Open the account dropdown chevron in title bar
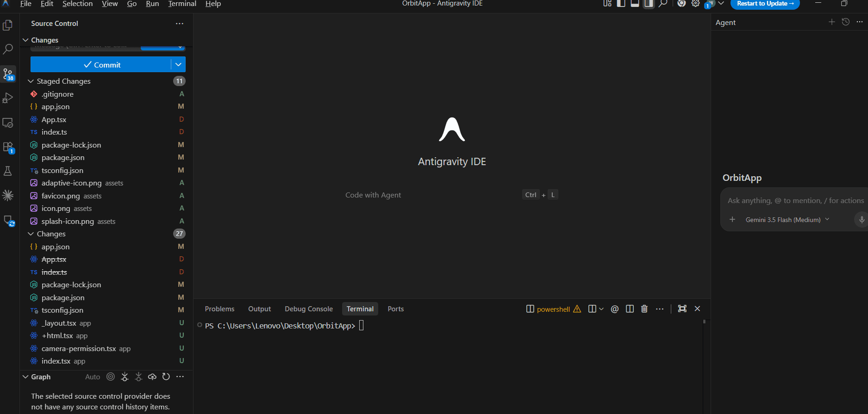The image size is (868, 414). (721, 4)
